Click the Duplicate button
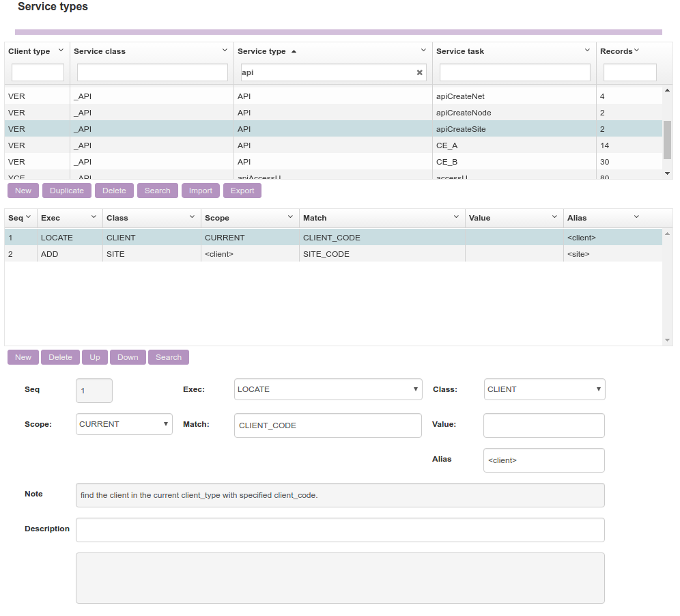The width and height of the screenshot is (680, 616). [67, 191]
